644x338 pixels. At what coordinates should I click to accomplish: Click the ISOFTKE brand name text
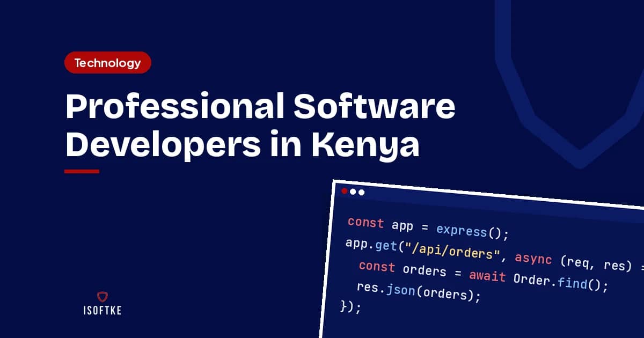(x=102, y=311)
